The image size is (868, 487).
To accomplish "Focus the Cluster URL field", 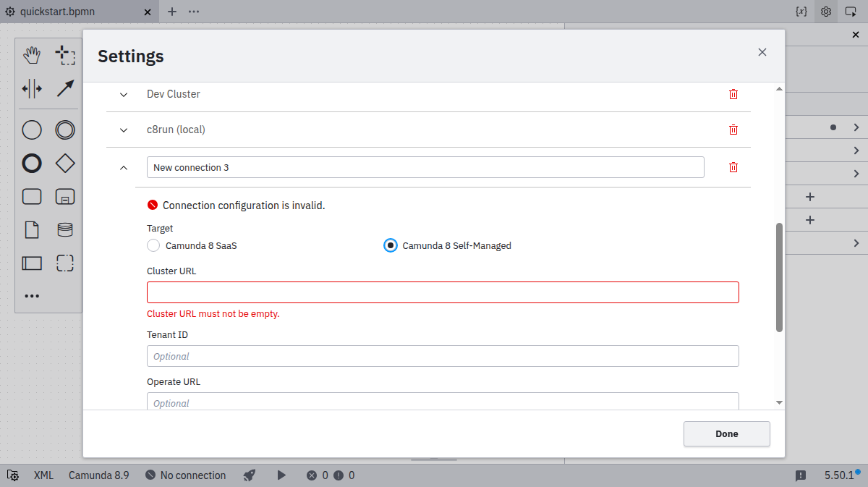I will coord(443,292).
